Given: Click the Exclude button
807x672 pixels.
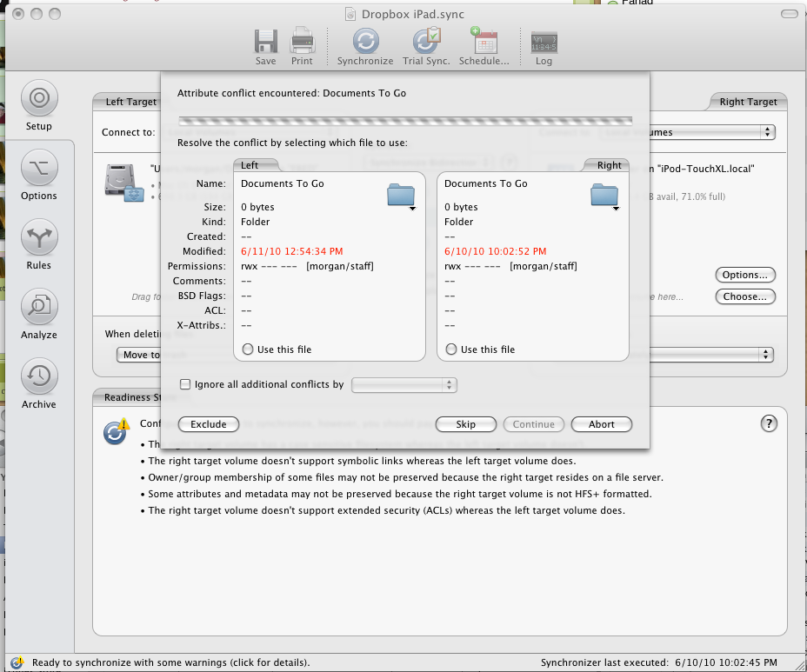Looking at the screenshot, I should click(x=209, y=424).
